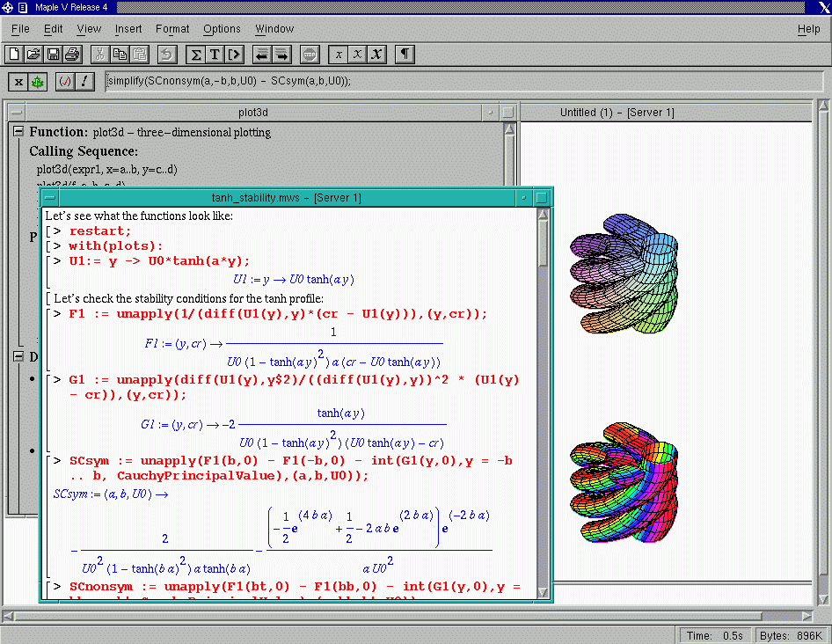The height and width of the screenshot is (644, 832).
Task: Click the simplify expression input field
Action: coord(457,81)
